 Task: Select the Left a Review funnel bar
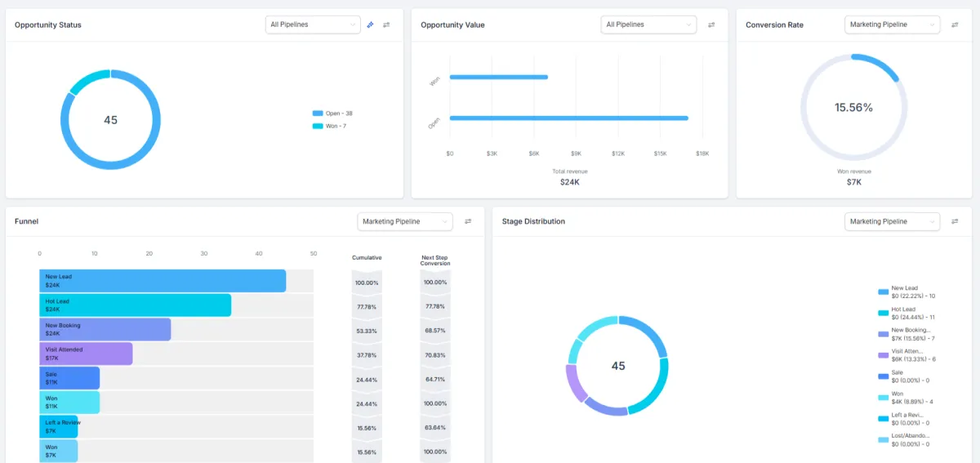59,426
